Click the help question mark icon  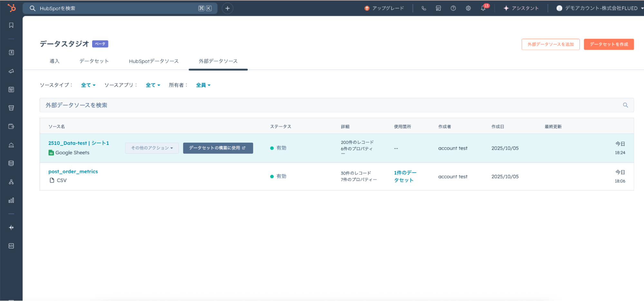tap(453, 8)
